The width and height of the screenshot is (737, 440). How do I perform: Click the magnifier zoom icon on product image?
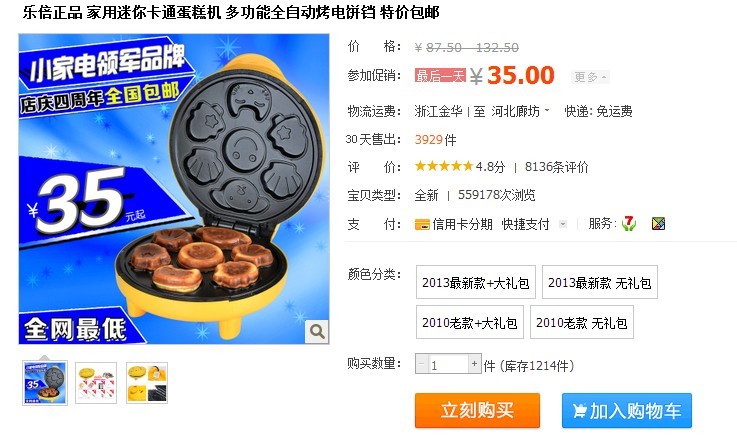tap(317, 331)
